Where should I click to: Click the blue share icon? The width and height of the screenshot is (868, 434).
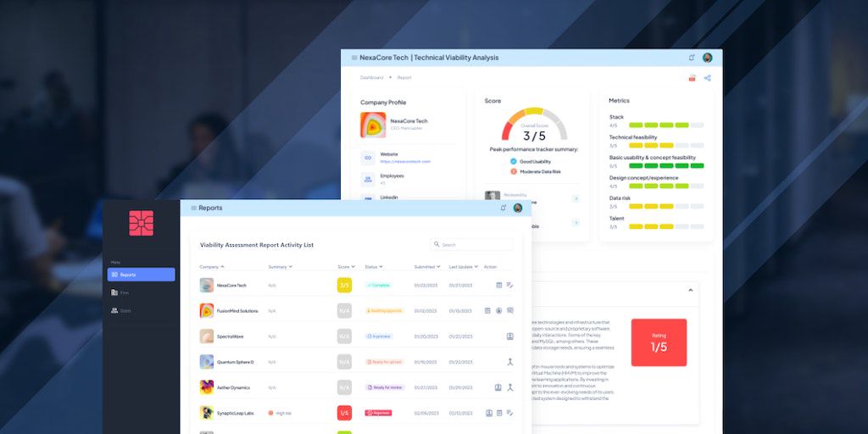(x=707, y=78)
